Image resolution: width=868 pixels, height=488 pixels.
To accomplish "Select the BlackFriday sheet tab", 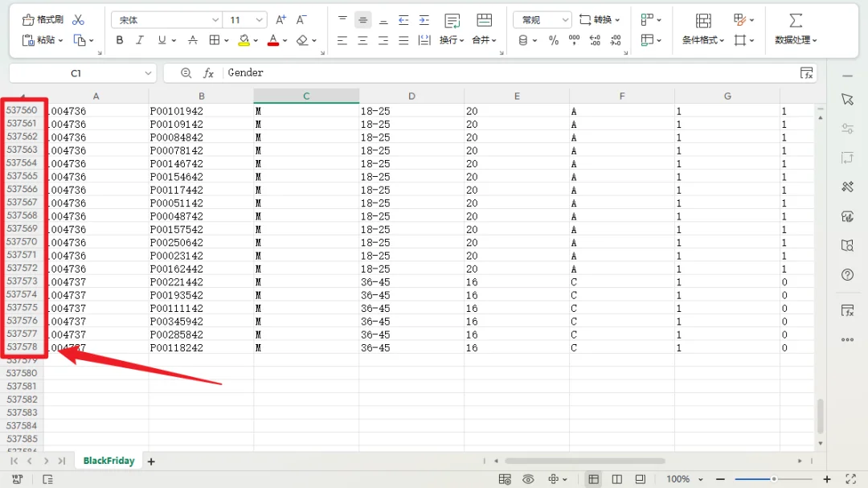I will pyautogui.click(x=108, y=461).
